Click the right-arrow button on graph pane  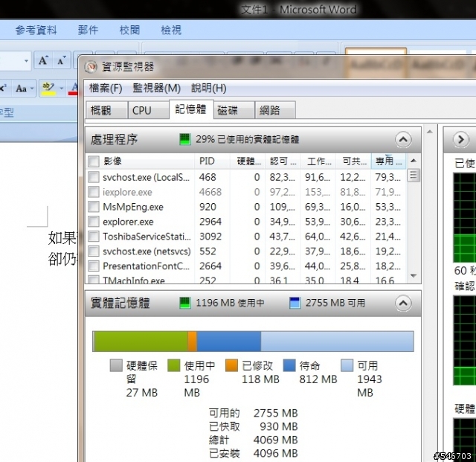click(x=461, y=139)
